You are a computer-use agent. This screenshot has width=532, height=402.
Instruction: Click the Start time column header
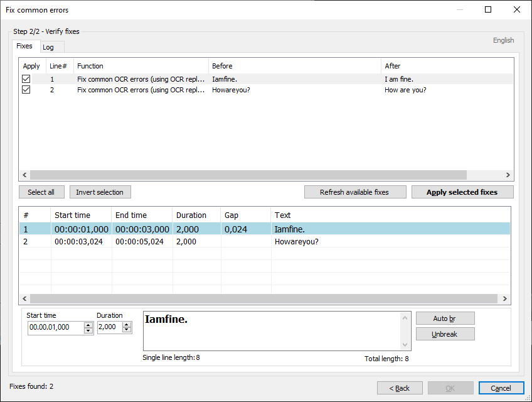[x=81, y=215]
